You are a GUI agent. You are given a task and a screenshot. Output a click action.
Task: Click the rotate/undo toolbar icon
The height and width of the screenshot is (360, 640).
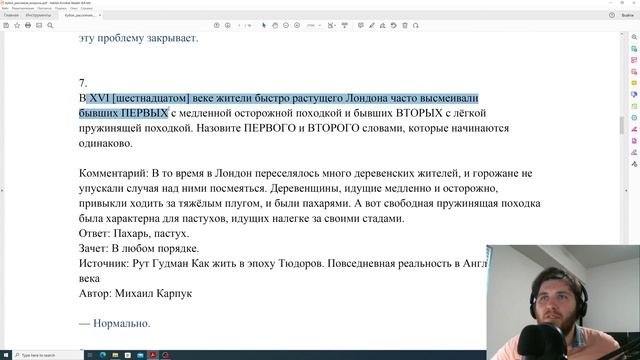tap(393, 25)
